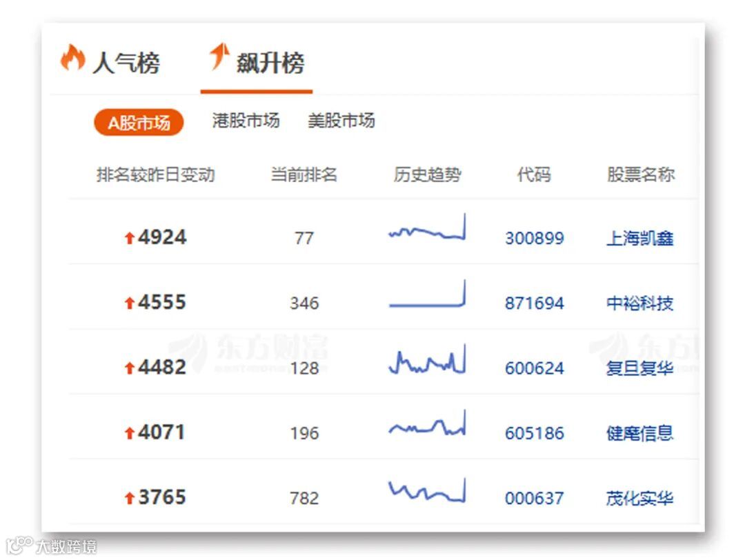Click trend sparkline for 复旦复华
745x560 pixels.
(427, 359)
